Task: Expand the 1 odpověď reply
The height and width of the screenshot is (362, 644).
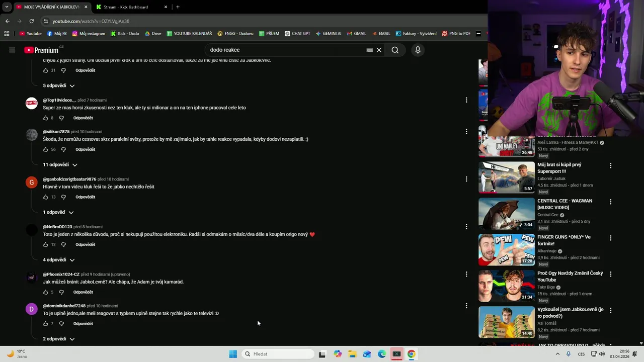Action: coord(58,212)
